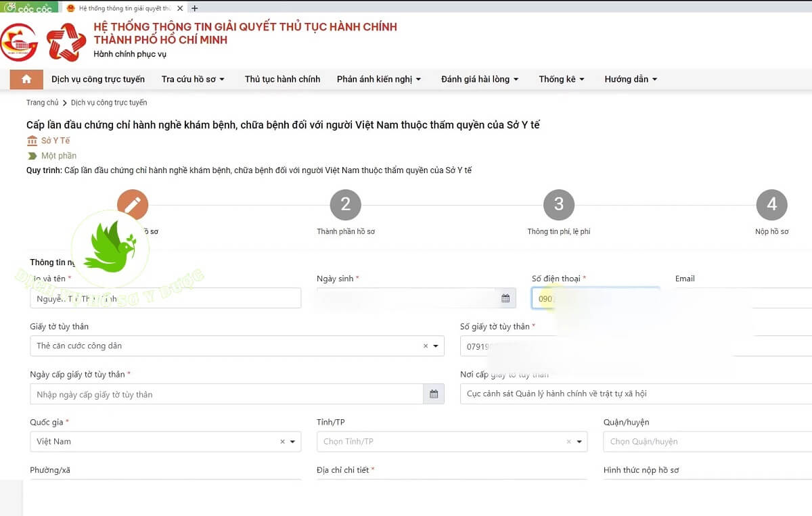Go to step 3 Thông tin phí circle
Viewport: 812px width, 516px height.
(x=559, y=204)
